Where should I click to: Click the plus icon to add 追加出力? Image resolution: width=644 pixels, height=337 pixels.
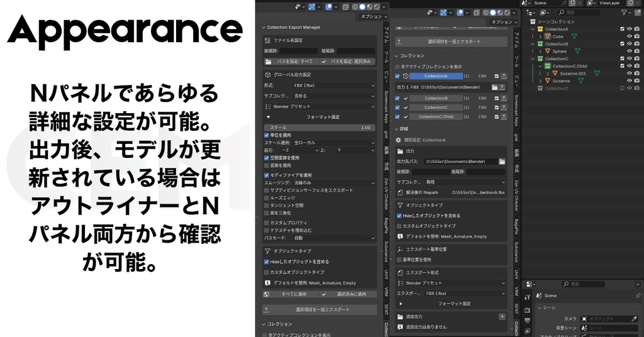click(x=502, y=316)
